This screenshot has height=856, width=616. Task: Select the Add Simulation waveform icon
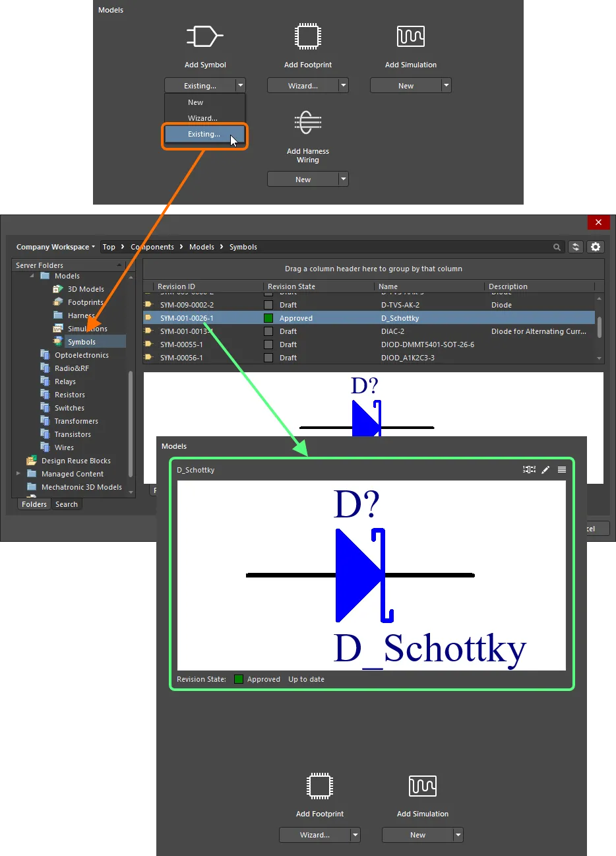[410, 36]
